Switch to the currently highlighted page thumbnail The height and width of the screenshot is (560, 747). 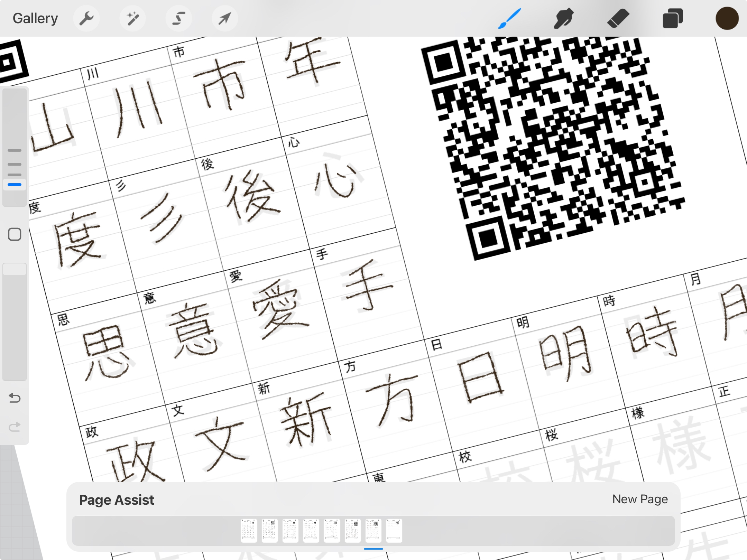[x=375, y=531]
